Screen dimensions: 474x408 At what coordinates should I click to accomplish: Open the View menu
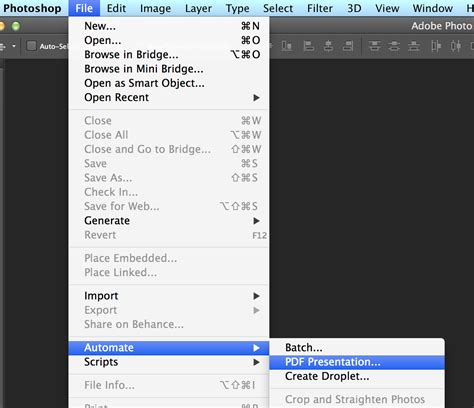pyautogui.click(x=387, y=8)
